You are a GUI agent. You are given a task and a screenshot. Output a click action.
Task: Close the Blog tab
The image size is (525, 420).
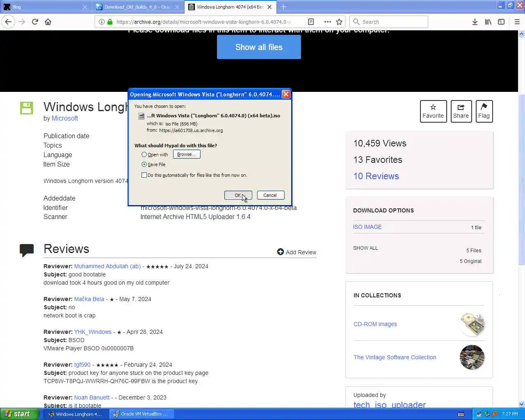coord(84,7)
